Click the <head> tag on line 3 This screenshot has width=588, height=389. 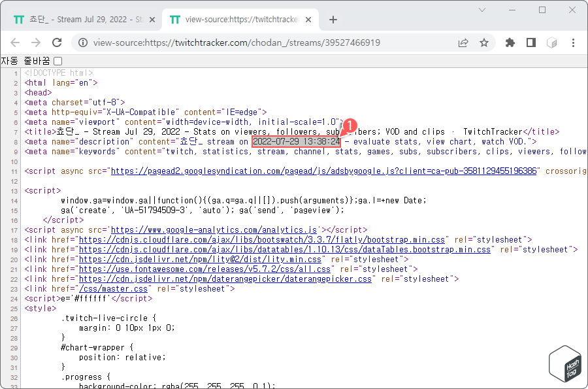[x=39, y=93]
